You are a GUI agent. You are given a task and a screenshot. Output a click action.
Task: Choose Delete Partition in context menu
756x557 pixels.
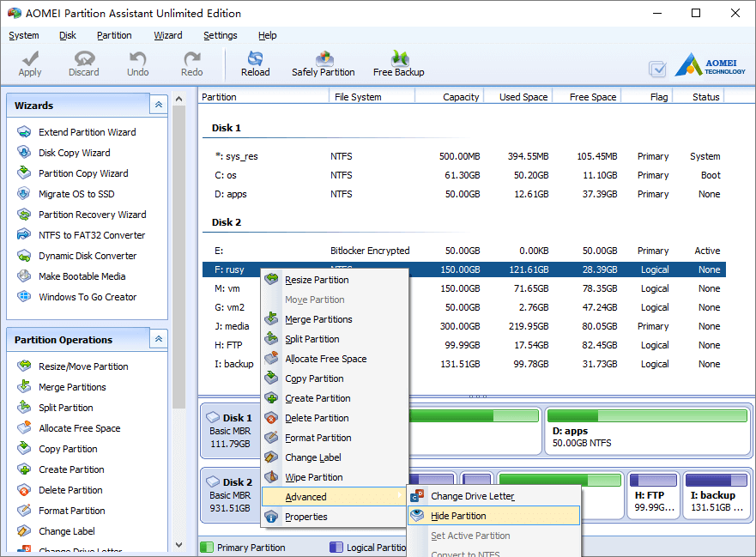(334, 418)
